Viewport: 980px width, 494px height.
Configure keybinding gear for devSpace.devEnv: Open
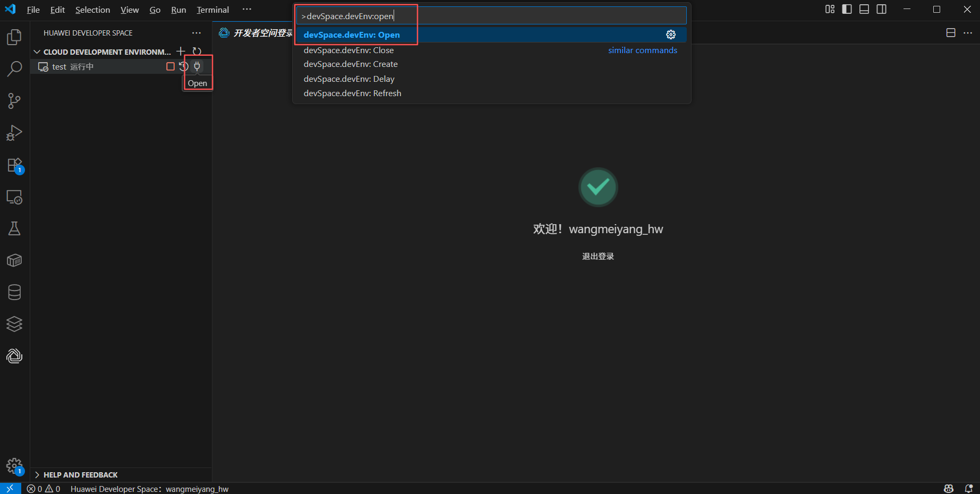671,35
